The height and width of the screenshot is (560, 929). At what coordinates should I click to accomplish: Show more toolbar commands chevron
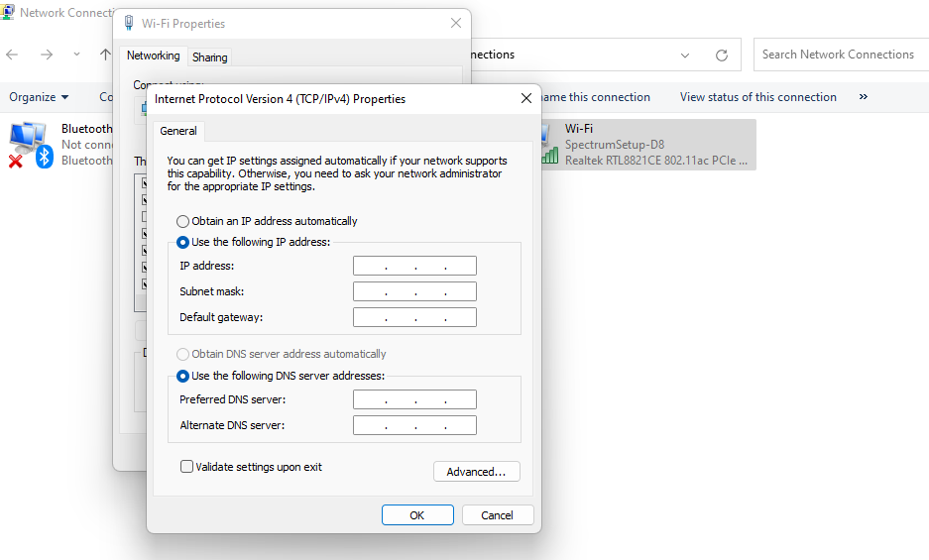click(864, 96)
